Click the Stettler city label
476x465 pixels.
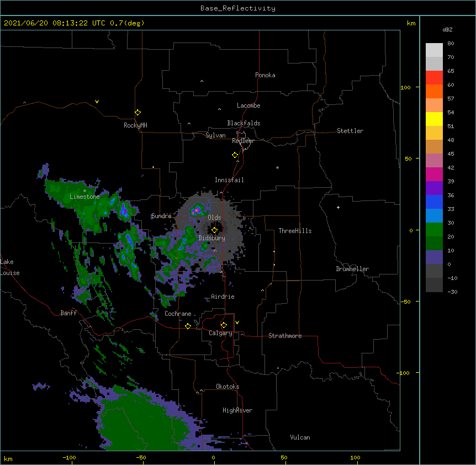[x=350, y=131]
